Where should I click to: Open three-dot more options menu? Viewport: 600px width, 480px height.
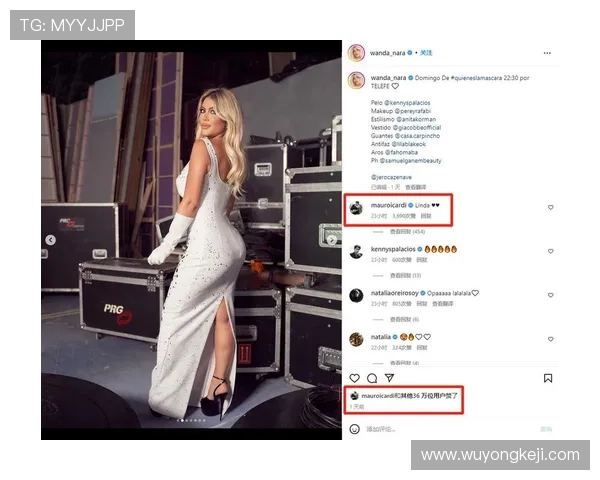click(547, 53)
